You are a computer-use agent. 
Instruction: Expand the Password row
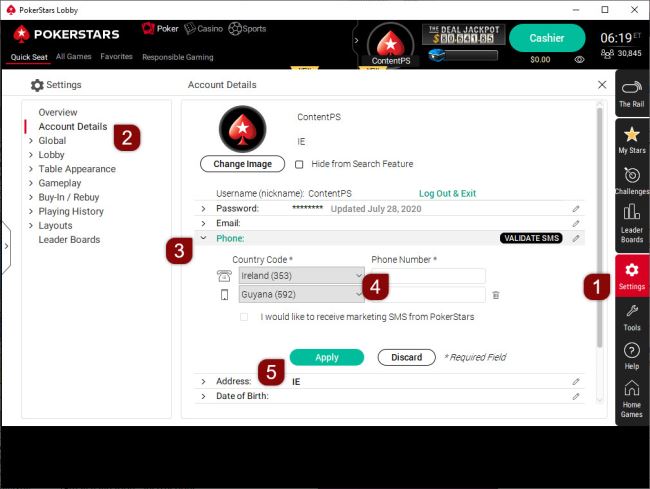203,209
